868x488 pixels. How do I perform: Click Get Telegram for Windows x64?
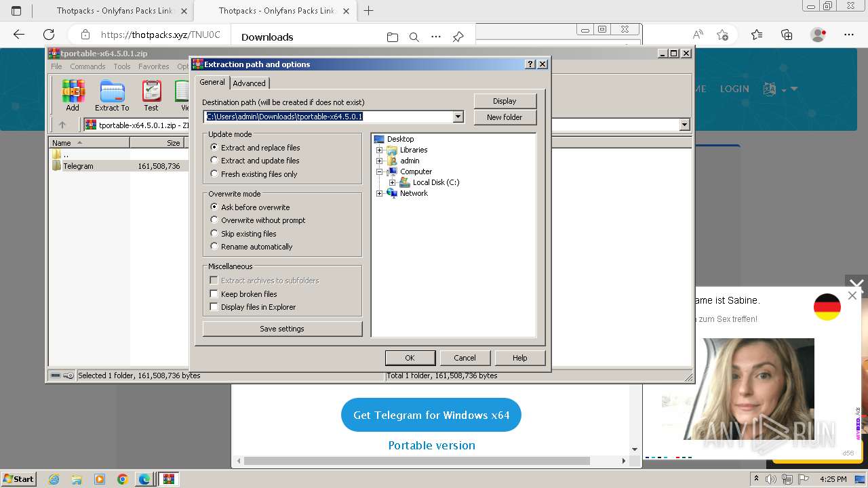pyautogui.click(x=431, y=415)
